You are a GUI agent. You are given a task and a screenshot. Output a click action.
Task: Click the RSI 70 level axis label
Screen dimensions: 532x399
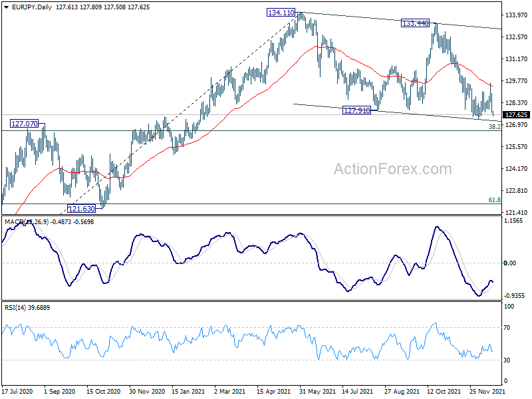click(507, 328)
